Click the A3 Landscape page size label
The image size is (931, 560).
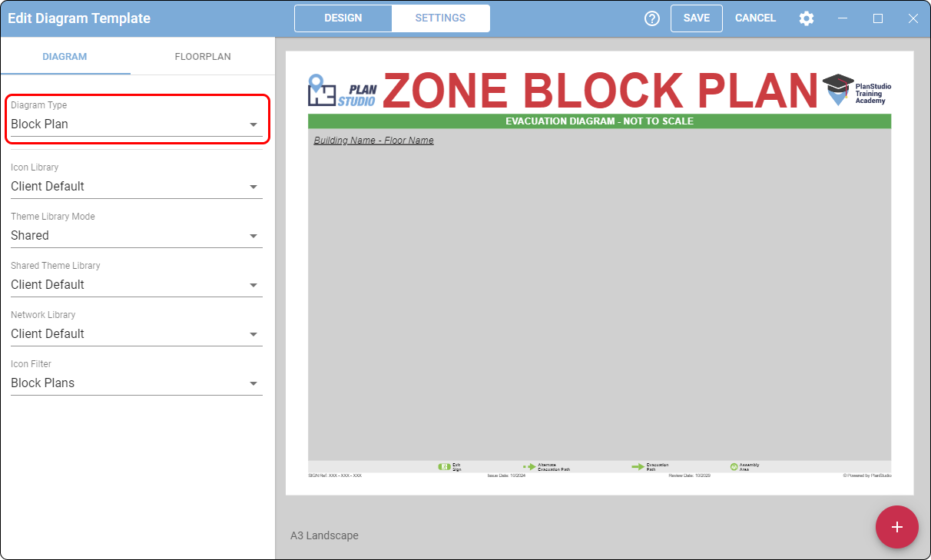tap(324, 535)
